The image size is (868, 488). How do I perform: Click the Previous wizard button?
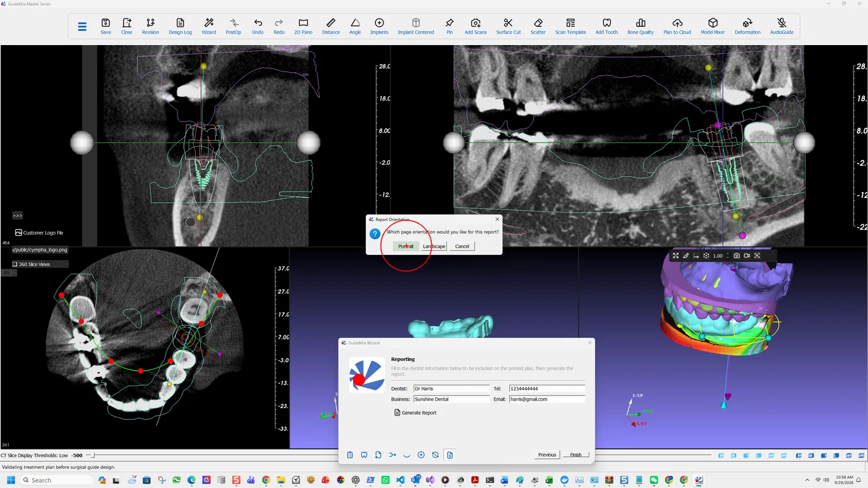(547, 455)
